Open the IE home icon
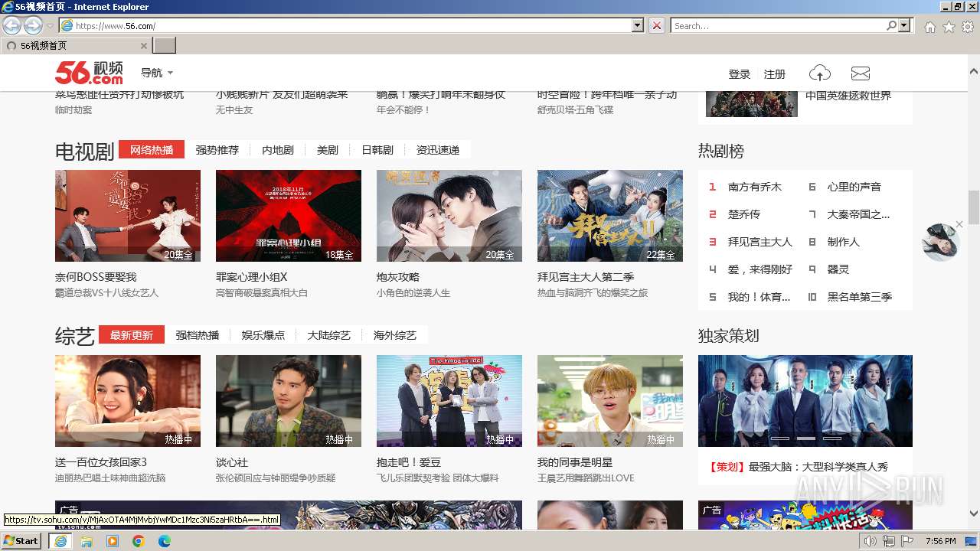 929,27
